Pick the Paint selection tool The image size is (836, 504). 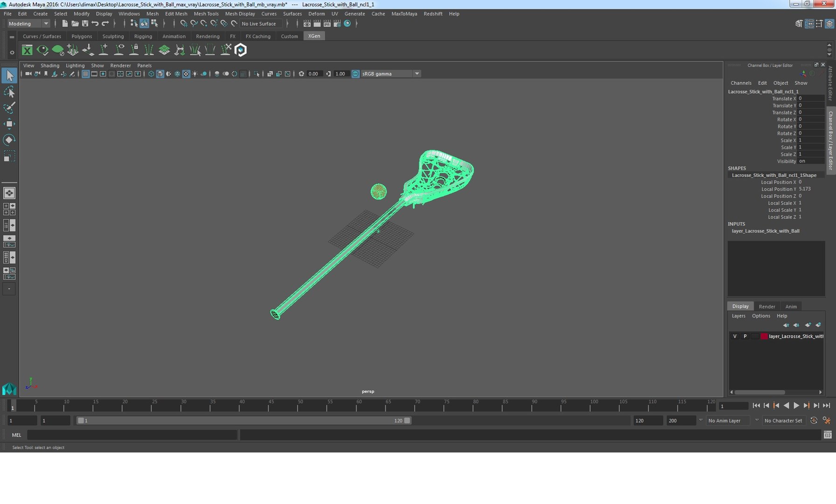(9, 108)
